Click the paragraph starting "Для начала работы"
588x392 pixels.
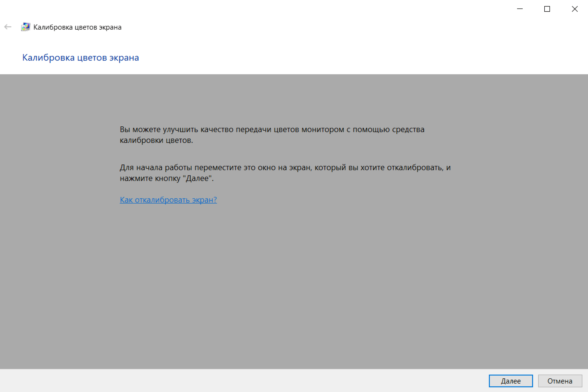tap(285, 168)
